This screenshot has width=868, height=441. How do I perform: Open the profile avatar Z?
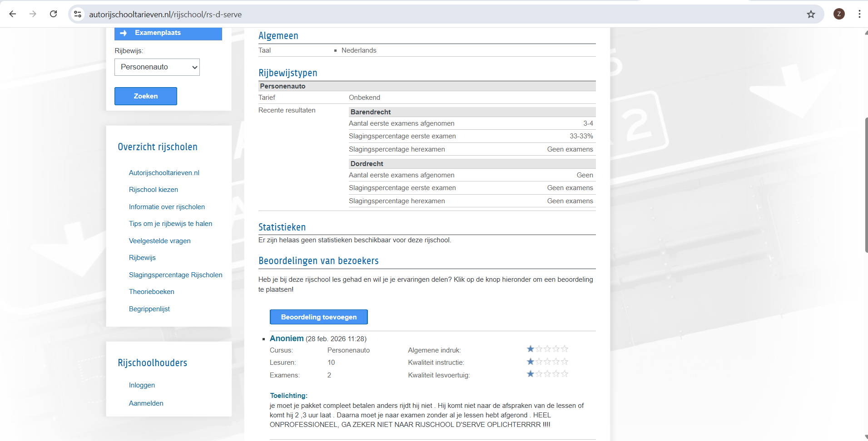coord(838,14)
